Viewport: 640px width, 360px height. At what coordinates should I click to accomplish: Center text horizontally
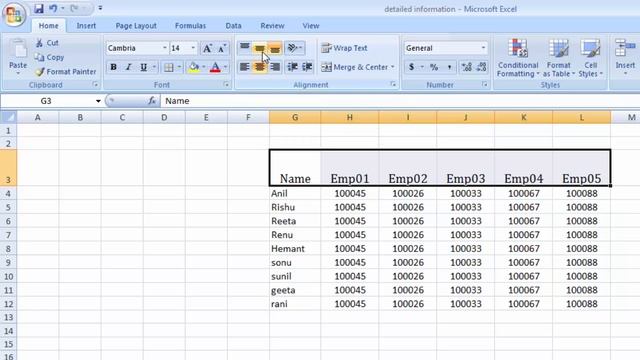260,67
